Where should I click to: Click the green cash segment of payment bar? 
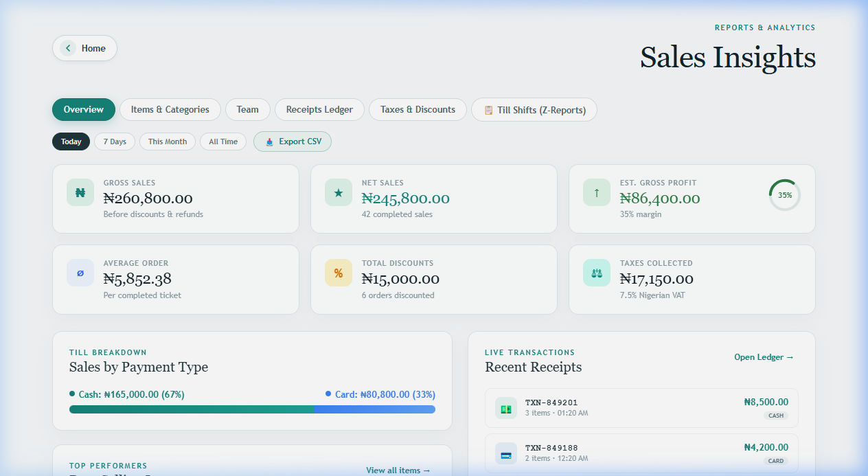(192, 409)
